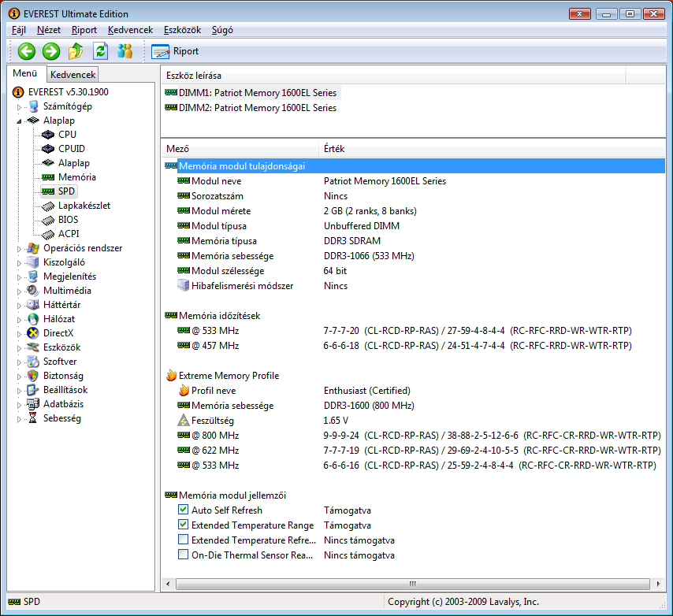Click the horizontal scrollbar thumb
This screenshot has height=616, width=673.
pos(413,584)
